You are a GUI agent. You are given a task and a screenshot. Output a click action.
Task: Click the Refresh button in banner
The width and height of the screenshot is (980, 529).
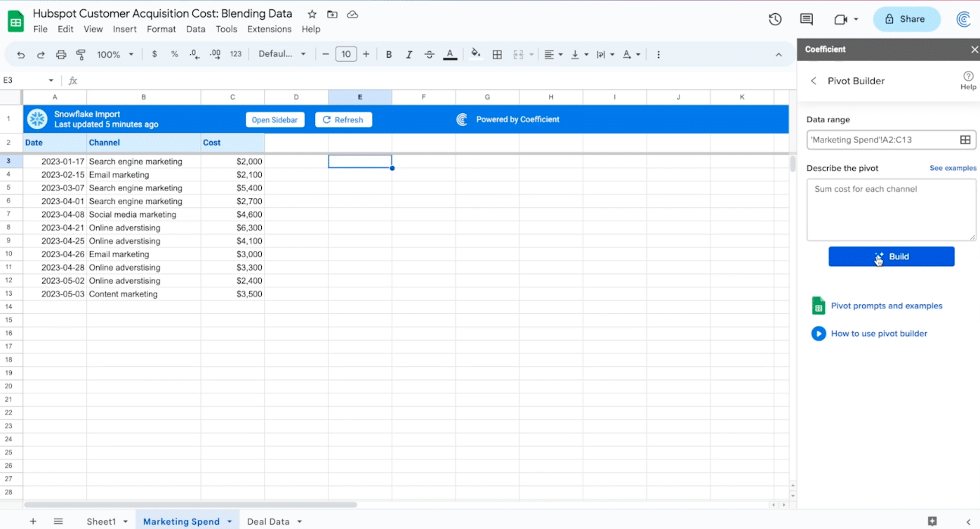pos(343,120)
